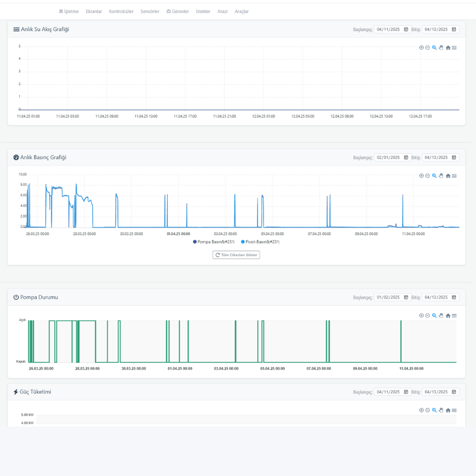Reset zoom with home icon on pump status chart
The height and width of the screenshot is (476, 476).
[448, 316]
